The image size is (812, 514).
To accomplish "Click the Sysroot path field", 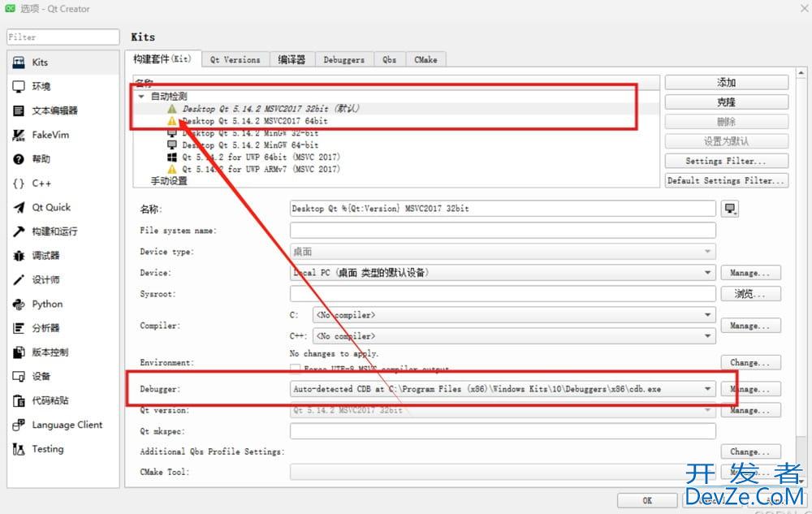I will (503, 294).
